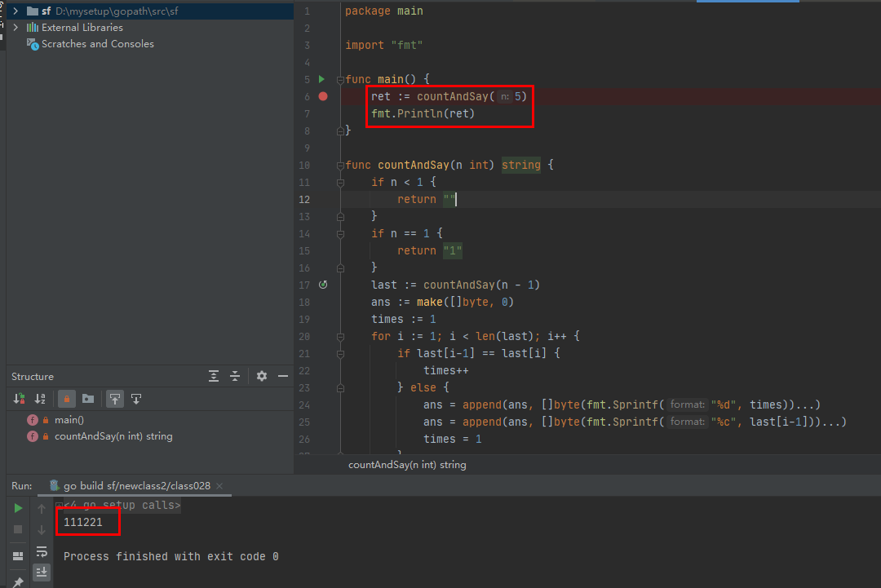The width and height of the screenshot is (881, 588).
Task: Click the import "fmt" statement
Action: coord(383,45)
